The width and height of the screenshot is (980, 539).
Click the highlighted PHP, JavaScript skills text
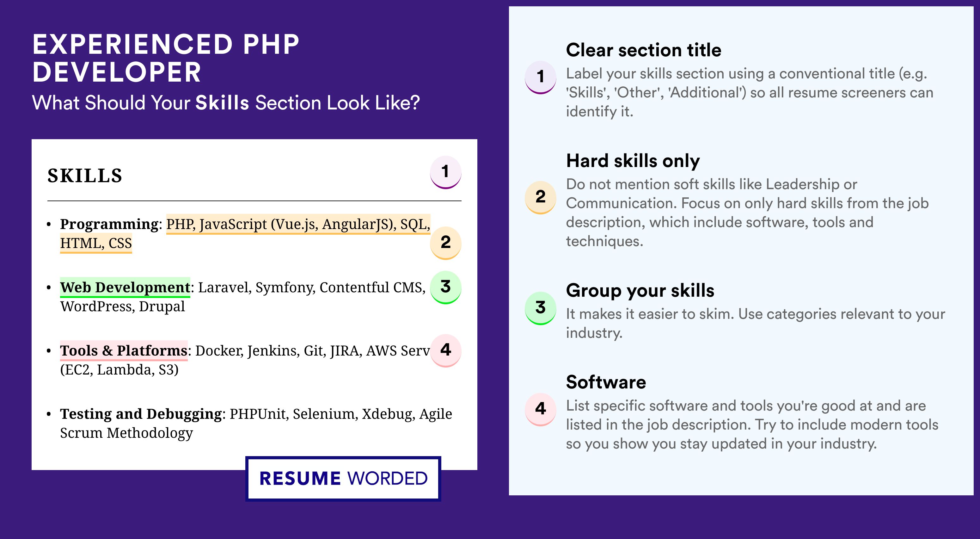298,224
